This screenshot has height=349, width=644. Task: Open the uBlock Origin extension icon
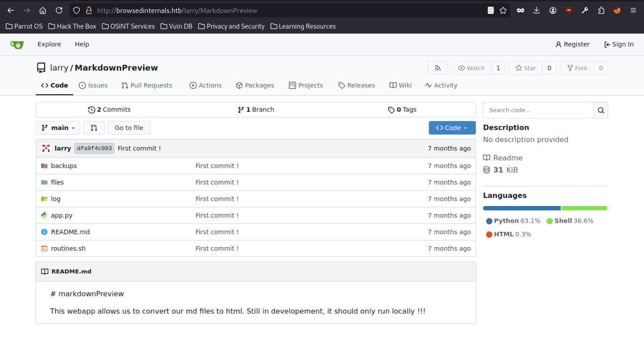[568, 10]
